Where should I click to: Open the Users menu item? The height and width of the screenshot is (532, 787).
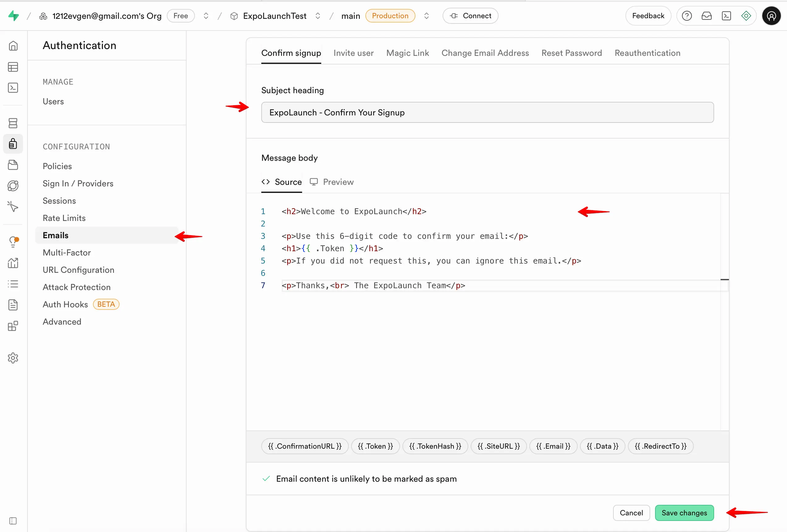53,102
